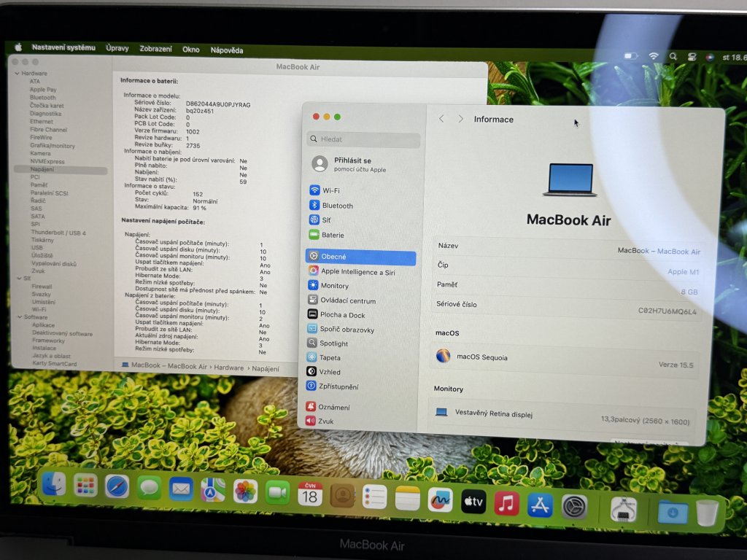Start FaceTime from the Dock
This screenshot has height=560, width=747.
pos(277,493)
